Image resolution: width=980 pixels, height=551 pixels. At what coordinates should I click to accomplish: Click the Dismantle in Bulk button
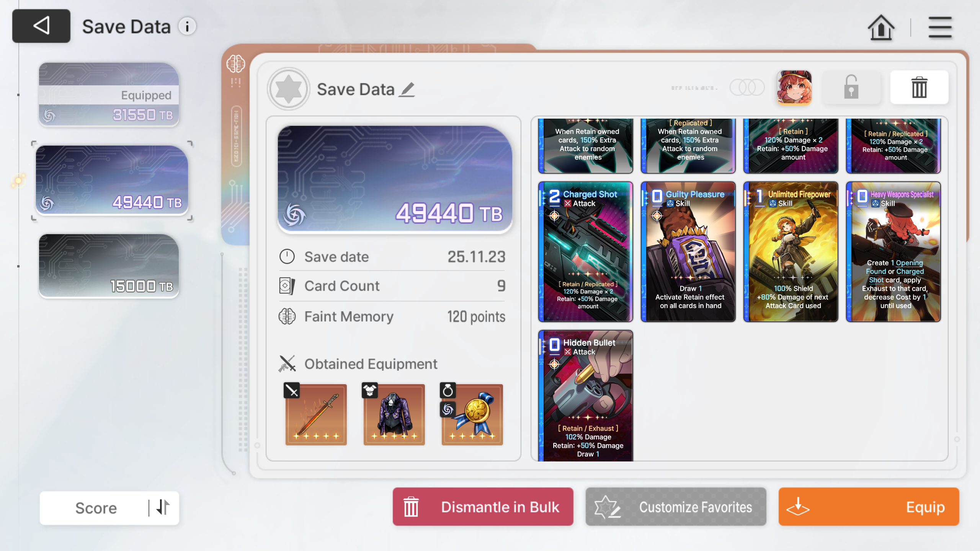click(483, 507)
